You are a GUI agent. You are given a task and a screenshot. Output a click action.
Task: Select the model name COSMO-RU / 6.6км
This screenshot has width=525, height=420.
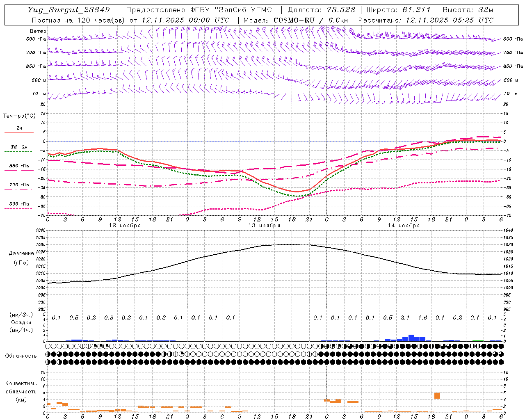311,20
